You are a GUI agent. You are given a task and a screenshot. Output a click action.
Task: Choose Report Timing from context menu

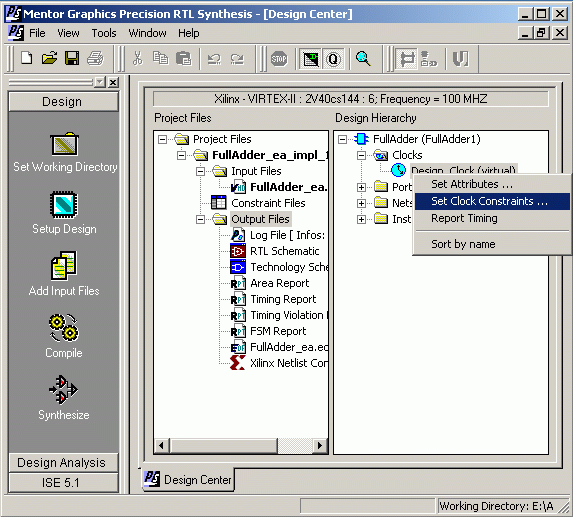[x=492, y=218]
